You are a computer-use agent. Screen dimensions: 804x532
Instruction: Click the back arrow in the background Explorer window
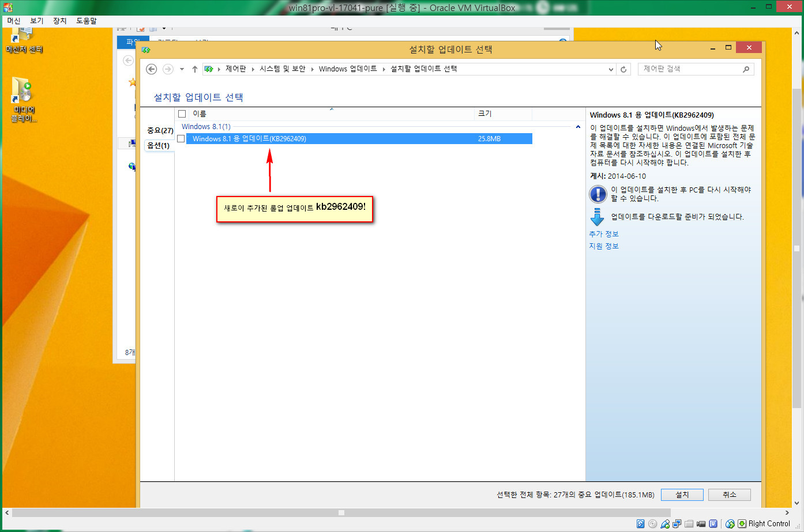(x=128, y=61)
